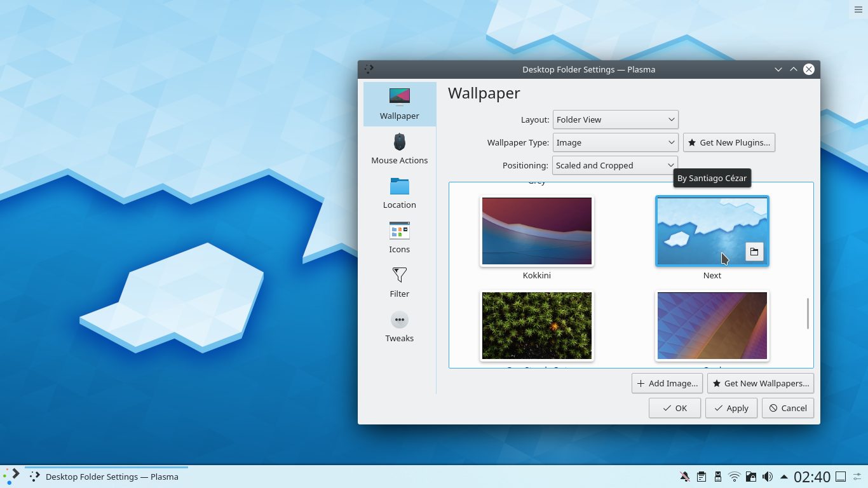
Task: Select the Kokkini wallpaper thumbnail
Action: (537, 231)
